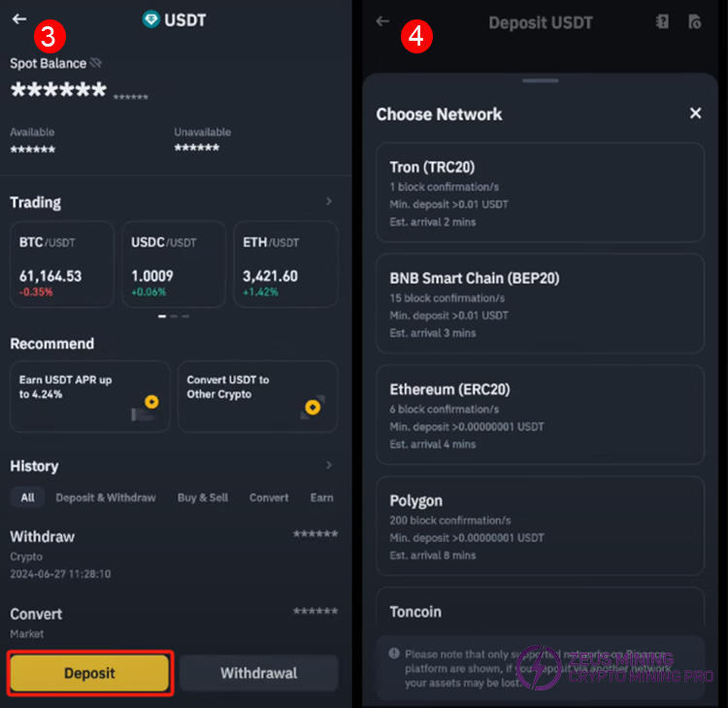Image resolution: width=728 pixels, height=708 pixels.
Task: Open the deposit help guide icon
Action: [x=663, y=21]
